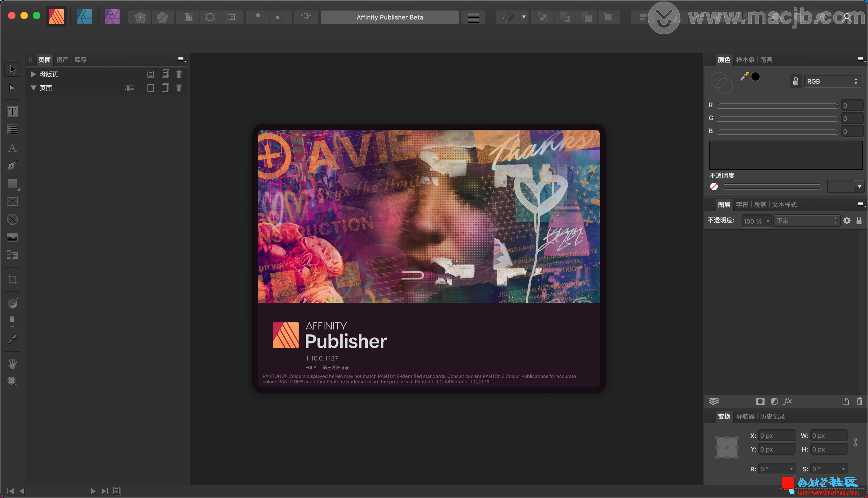
Task: Select the Place Image tool
Action: pos(12,237)
